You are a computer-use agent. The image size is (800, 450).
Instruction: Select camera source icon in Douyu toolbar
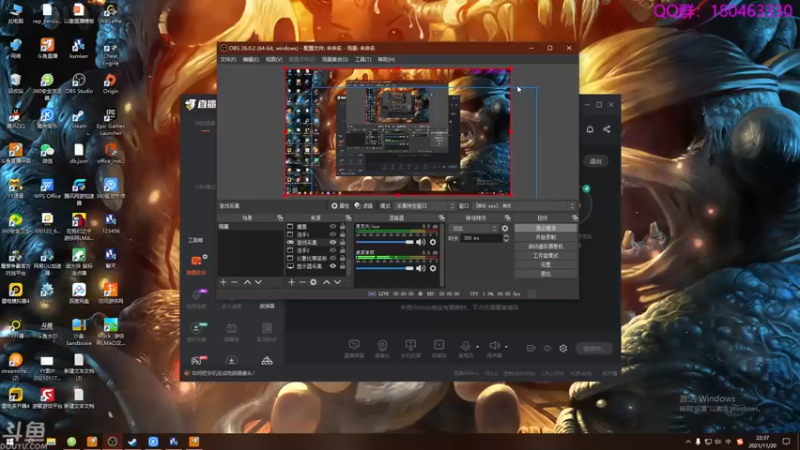[x=382, y=345]
